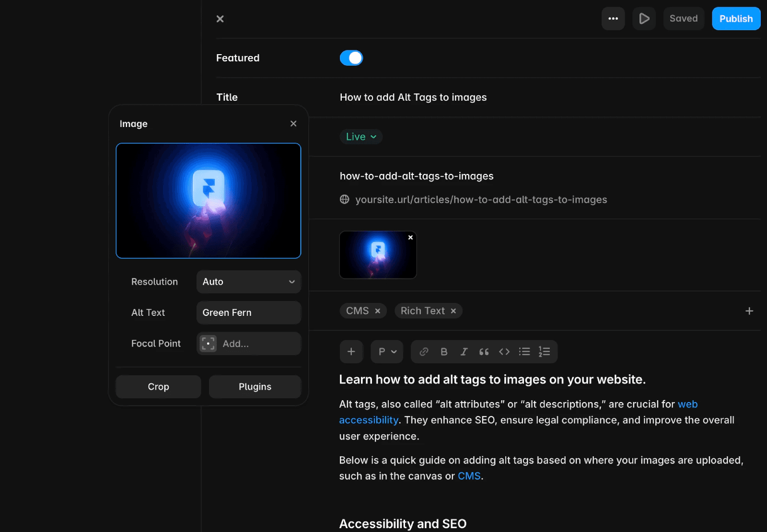Edit the Title field text
This screenshot has height=532, width=767.
coord(413,97)
